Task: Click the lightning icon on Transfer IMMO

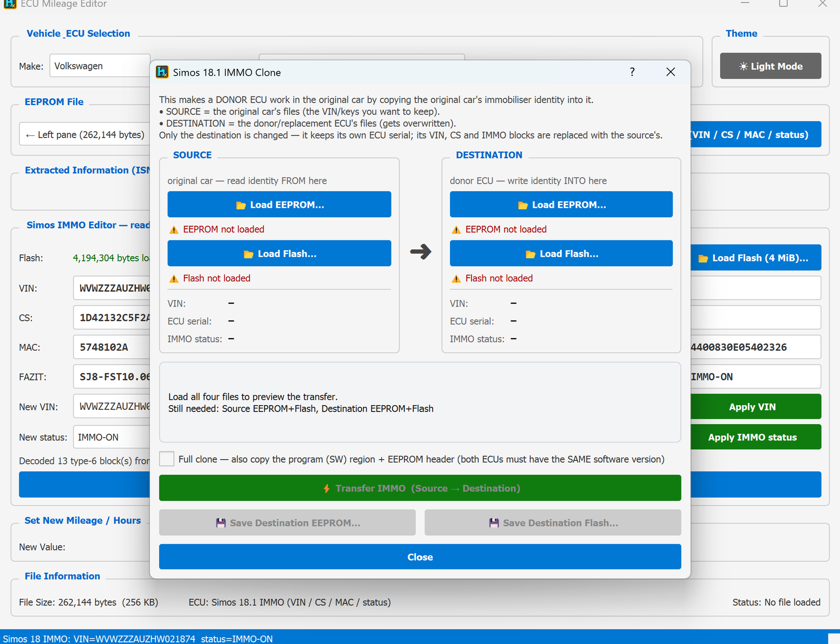Action: (x=327, y=488)
